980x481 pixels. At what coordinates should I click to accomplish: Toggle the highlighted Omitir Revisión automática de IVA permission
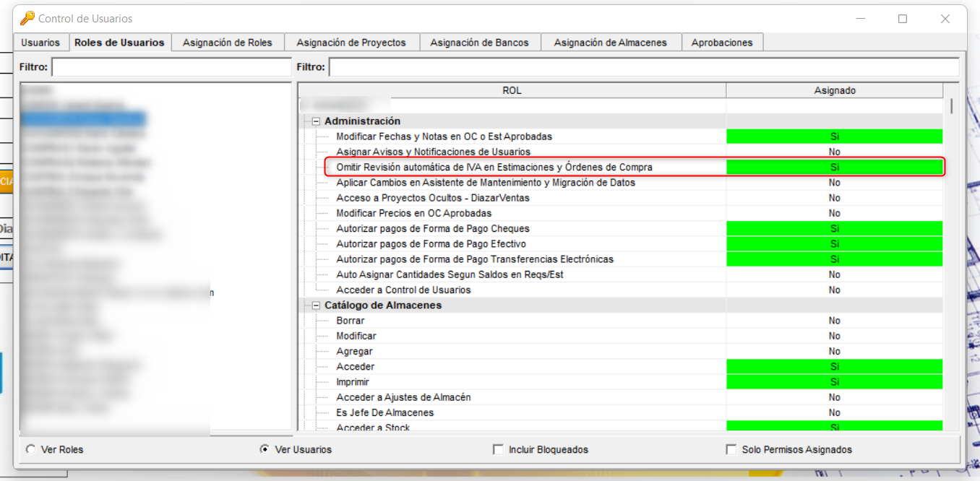[x=834, y=167]
